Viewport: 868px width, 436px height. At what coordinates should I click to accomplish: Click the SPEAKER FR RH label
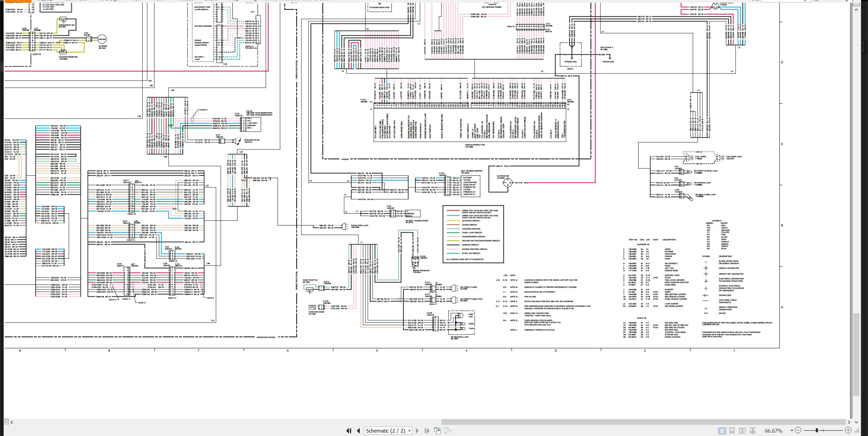[252, 140]
